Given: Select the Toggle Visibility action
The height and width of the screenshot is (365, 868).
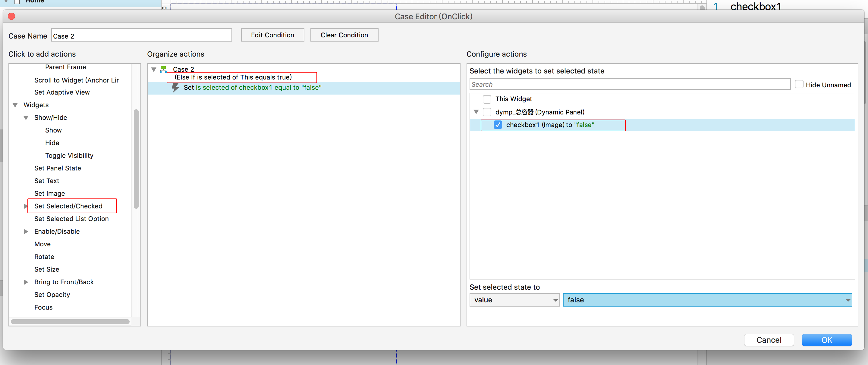Looking at the screenshot, I should [69, 156].
